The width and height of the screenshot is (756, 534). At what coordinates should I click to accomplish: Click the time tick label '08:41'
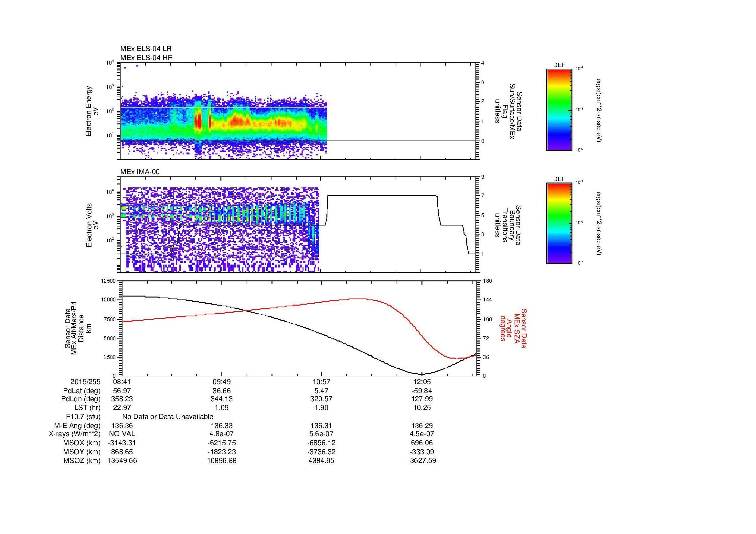click(x=122, y=382)
